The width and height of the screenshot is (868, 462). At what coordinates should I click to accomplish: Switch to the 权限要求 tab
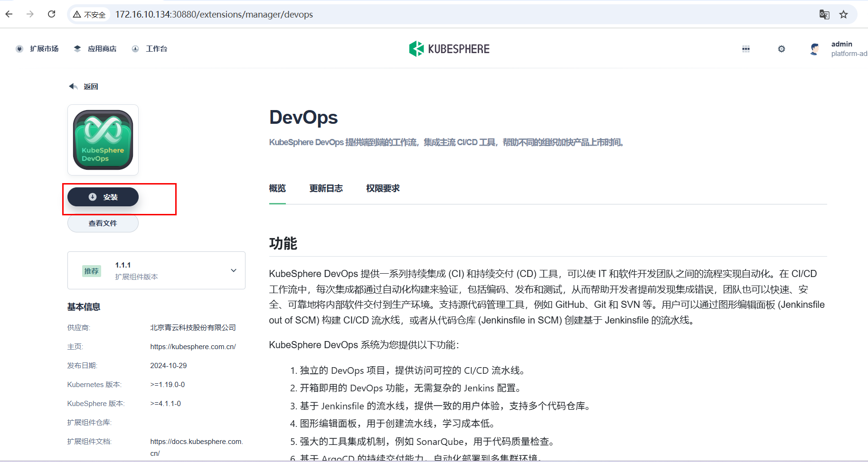click(383, 189)
